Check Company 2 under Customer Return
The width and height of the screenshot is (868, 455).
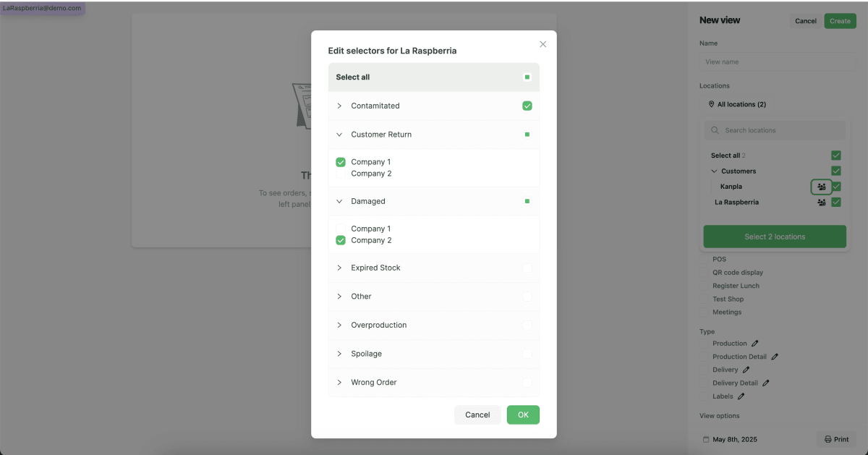[x=341, y=174]
